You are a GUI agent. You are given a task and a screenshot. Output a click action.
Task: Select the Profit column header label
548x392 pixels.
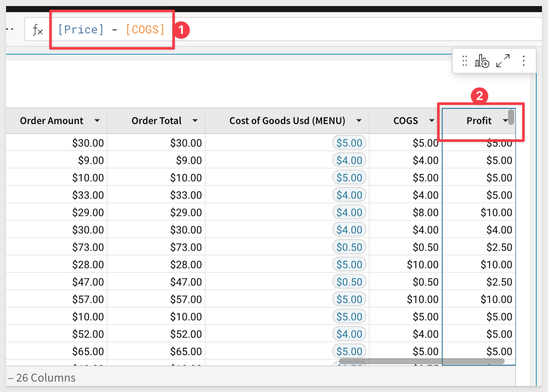coord(479,121)
